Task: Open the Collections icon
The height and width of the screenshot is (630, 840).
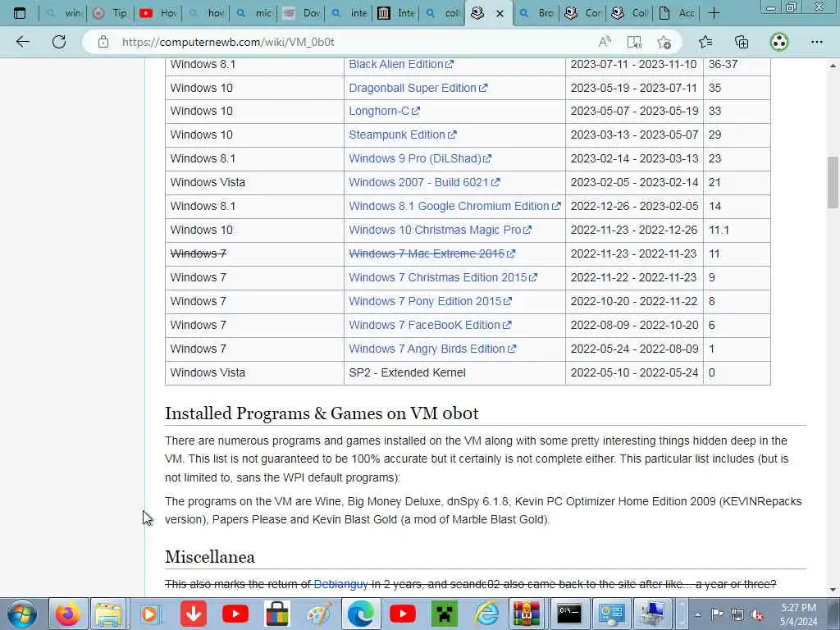Action: [742, 42]
